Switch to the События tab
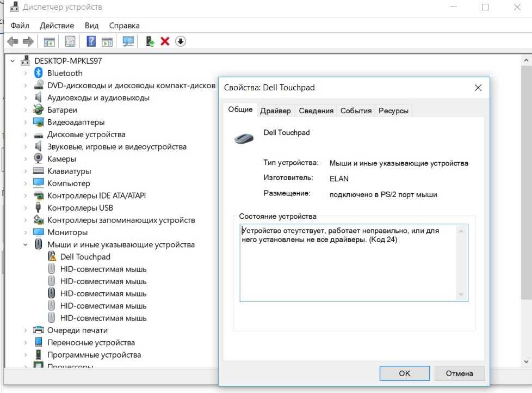Image resolution: width=532 pixels, height=393 pixels. pos(356,110)
